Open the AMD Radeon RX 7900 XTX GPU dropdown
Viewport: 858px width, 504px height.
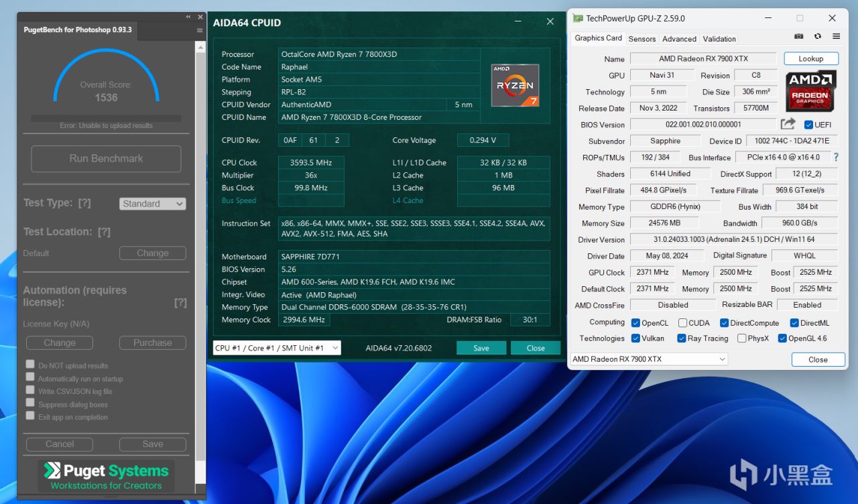click(x=649, y=359)
